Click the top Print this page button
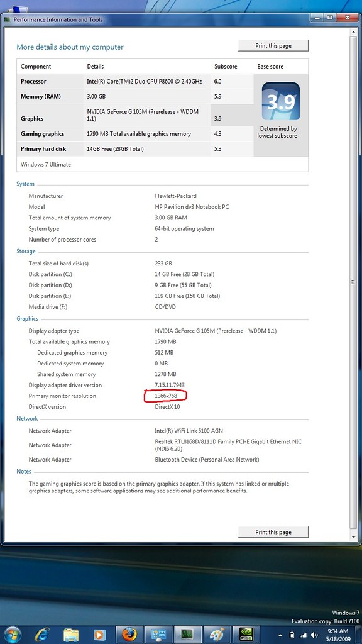The width and height of the screenshot is (362, 644). [273, 45]
